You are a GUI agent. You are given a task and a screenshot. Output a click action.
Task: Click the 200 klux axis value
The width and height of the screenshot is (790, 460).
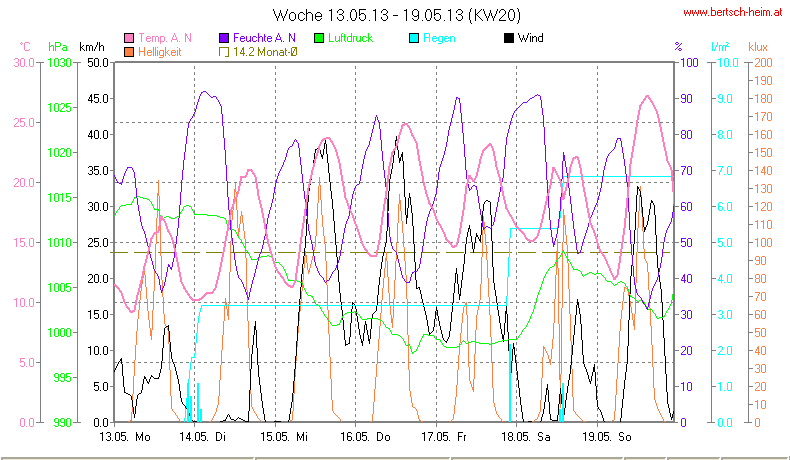pos(763,63)
